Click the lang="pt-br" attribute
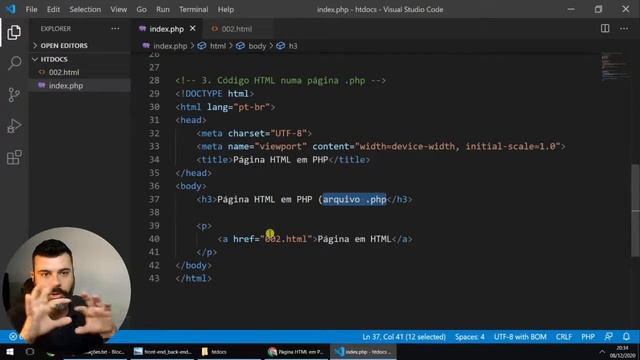This screenshot has height=360, width=640. tap(238, 107)
